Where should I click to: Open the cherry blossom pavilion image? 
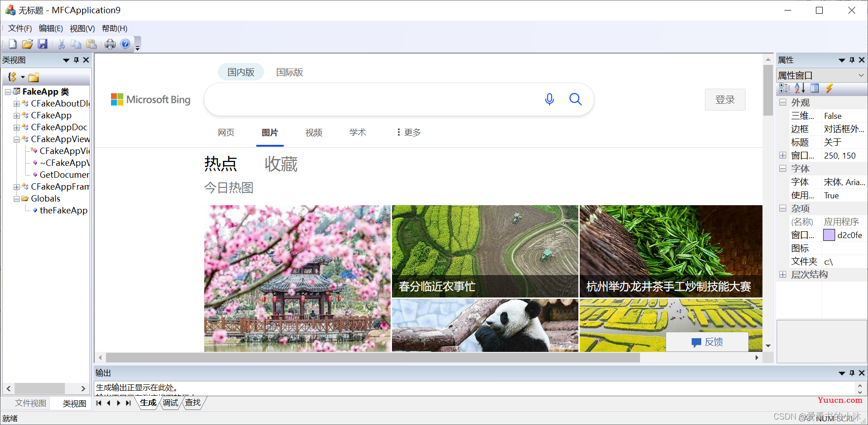coord(297,278)
